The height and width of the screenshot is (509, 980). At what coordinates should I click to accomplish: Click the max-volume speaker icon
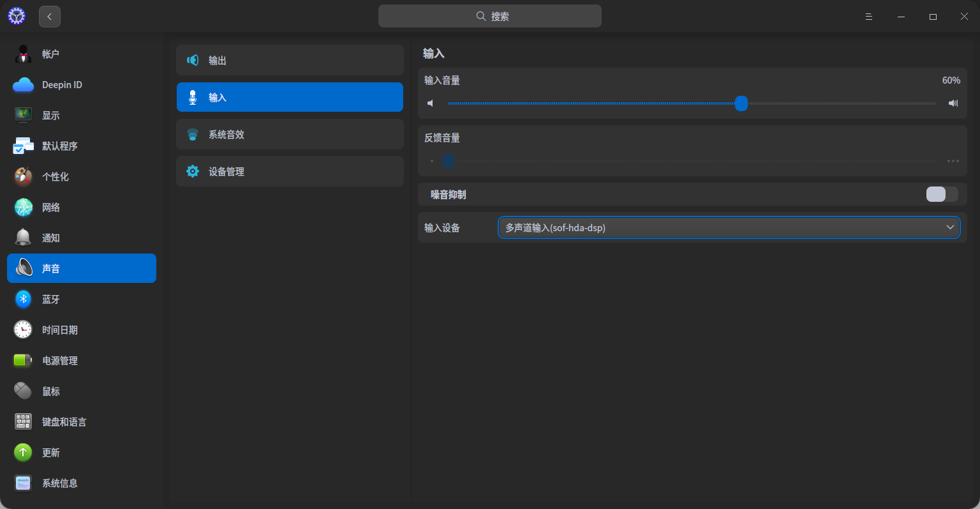click(x=953, y=103)
